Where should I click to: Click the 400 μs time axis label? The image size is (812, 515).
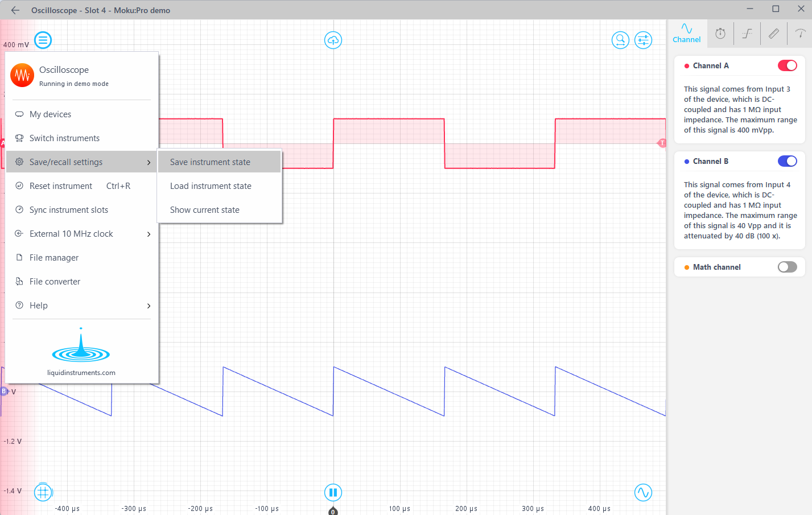click(x=599, y=508)
